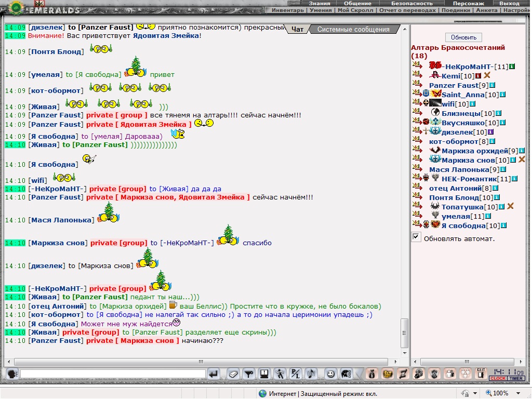Open Мой Скролл submenu link

[355, 10]
